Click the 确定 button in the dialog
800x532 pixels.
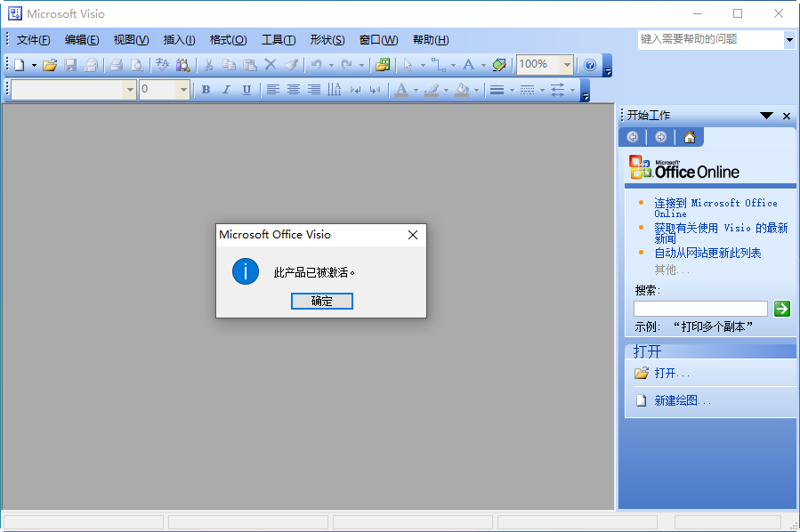pos(321,301)
